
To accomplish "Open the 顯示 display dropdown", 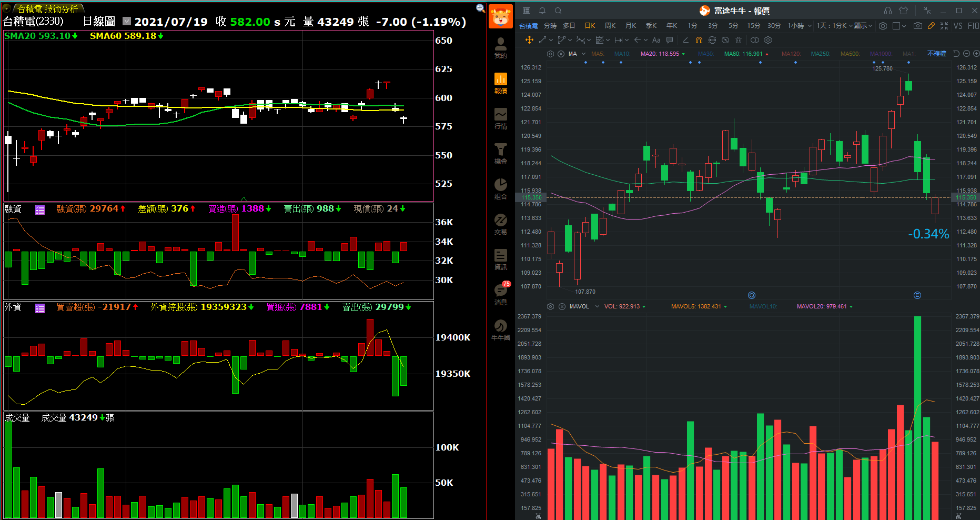I will (x=863, y=25).
